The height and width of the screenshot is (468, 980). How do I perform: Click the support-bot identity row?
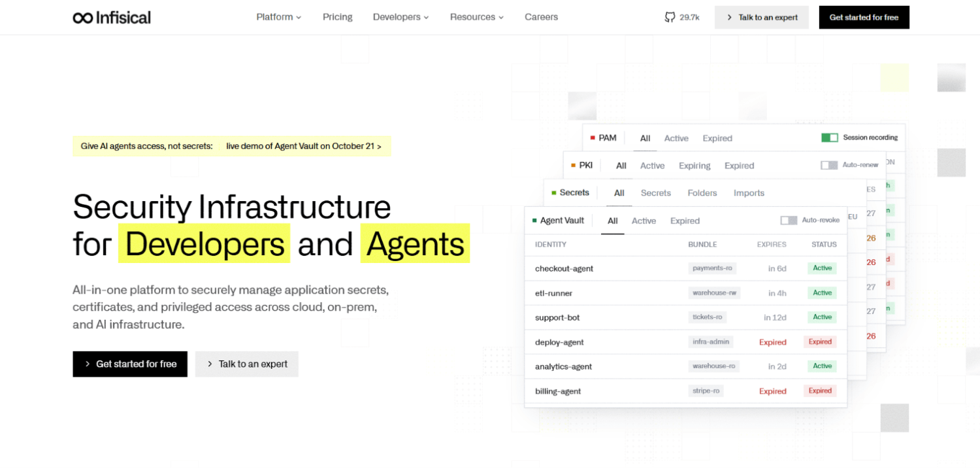coord(685,317)
